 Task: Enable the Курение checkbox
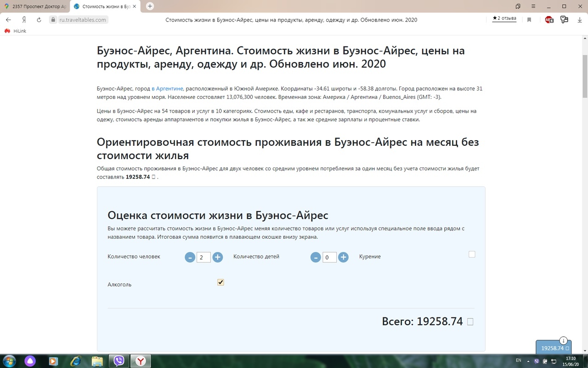(472, 254)
